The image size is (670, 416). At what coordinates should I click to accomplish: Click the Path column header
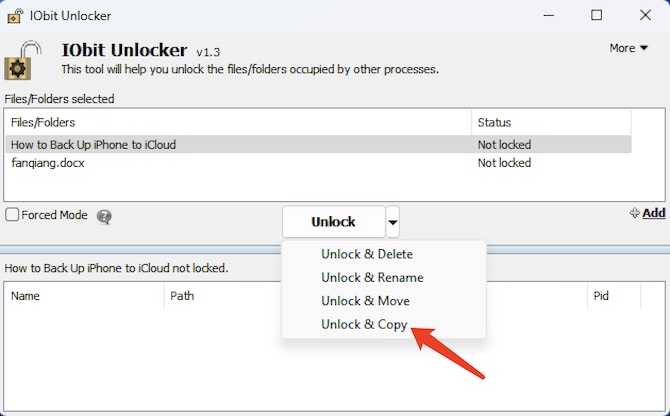point(223,296)
